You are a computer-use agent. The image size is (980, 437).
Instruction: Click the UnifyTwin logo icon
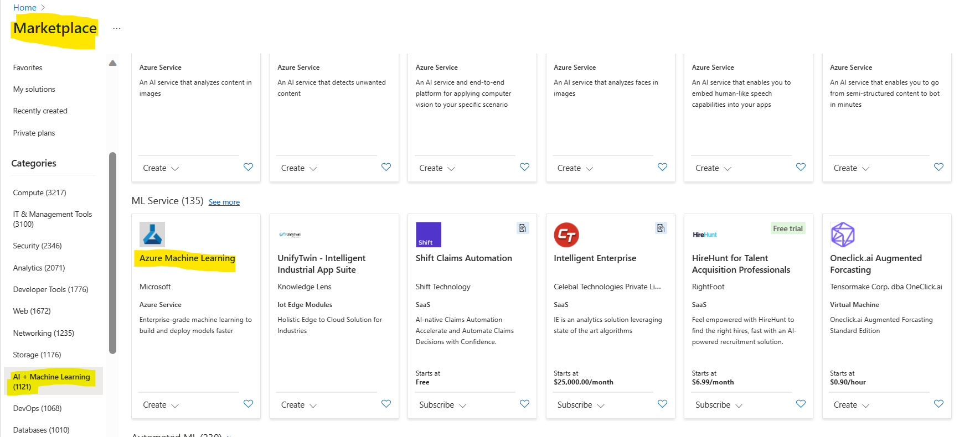(290, 235)
